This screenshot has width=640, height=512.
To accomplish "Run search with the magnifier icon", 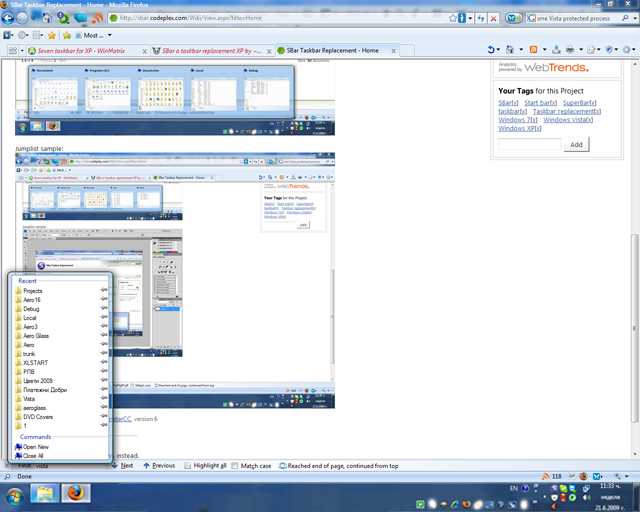I will coord(625,18).
